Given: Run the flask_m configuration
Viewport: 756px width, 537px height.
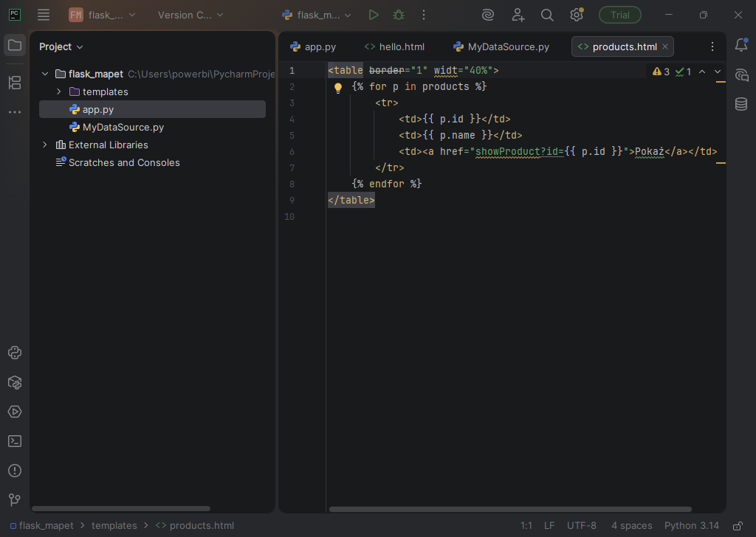Looking at the screenshot, I should tap(373, 15).
